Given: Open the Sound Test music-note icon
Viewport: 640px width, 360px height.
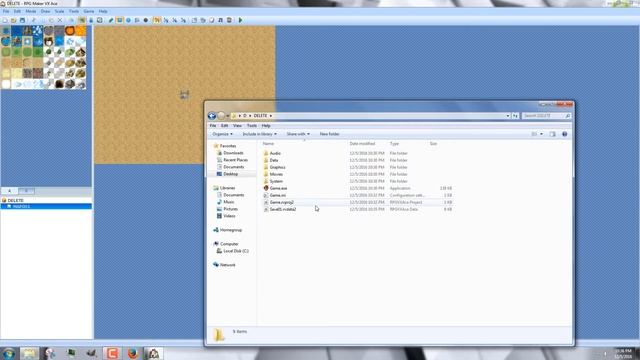Looking at the screenshot, I should click(x=220, y=20).
